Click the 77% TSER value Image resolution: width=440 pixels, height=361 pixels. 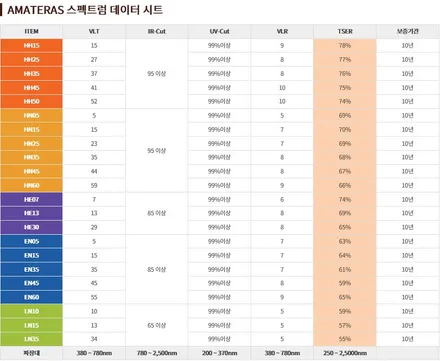[x=345, y=60]
